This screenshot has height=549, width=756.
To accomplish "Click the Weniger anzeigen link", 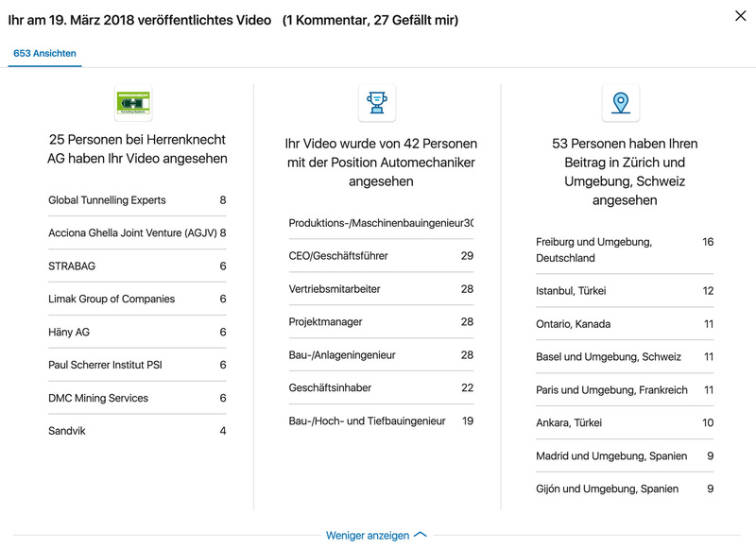I will tap(368, 536).
